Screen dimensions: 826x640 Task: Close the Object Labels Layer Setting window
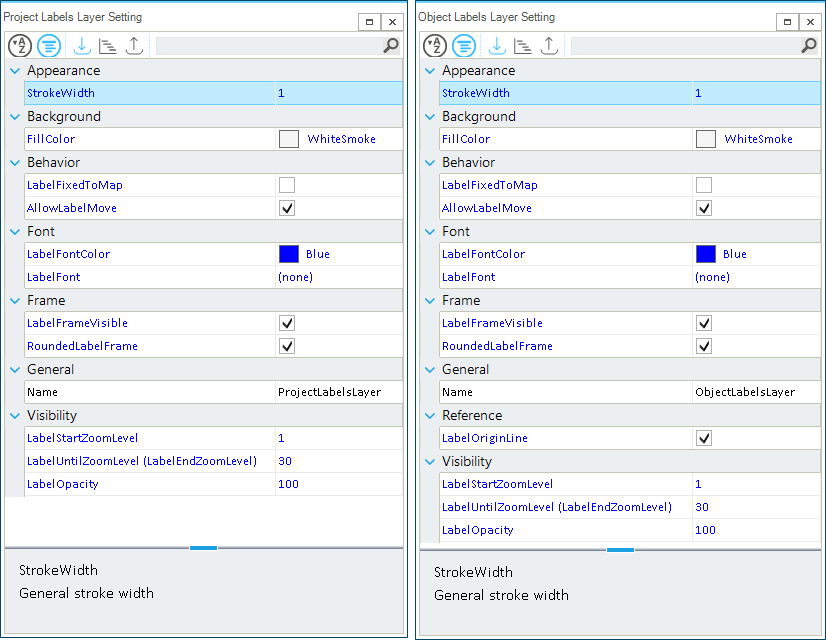pyautogui.click(x=810, y=22)
